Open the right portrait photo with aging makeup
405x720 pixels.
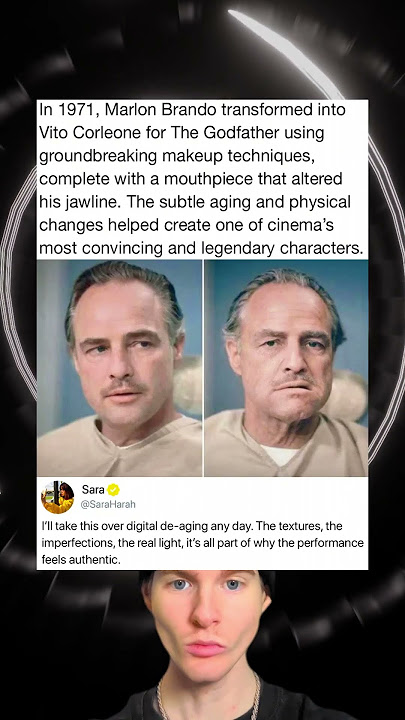click(x=286, y=368)
